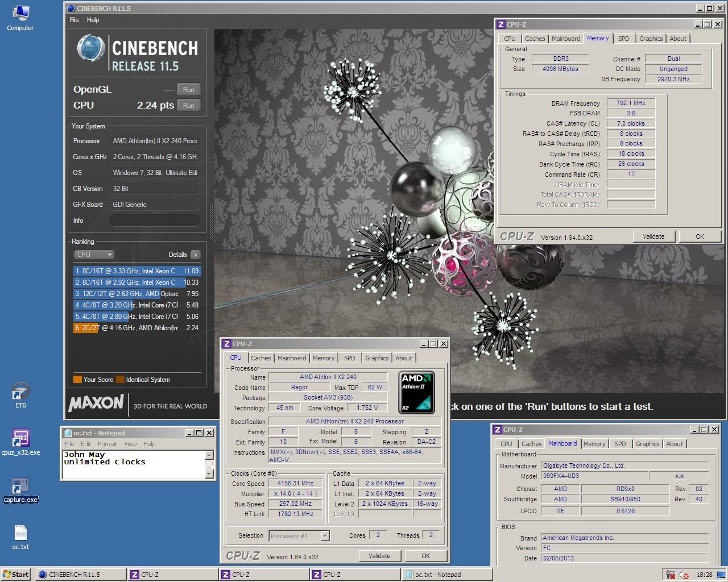This screenshot has width=728, height=582.
Task: Click the Windows Start button
Action: click(16, 575)
